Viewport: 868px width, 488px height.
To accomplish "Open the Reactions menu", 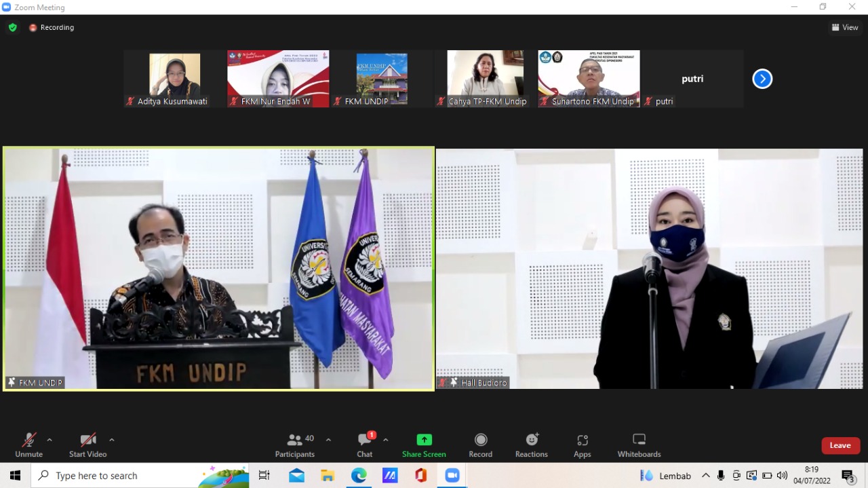I will point(531,445).
